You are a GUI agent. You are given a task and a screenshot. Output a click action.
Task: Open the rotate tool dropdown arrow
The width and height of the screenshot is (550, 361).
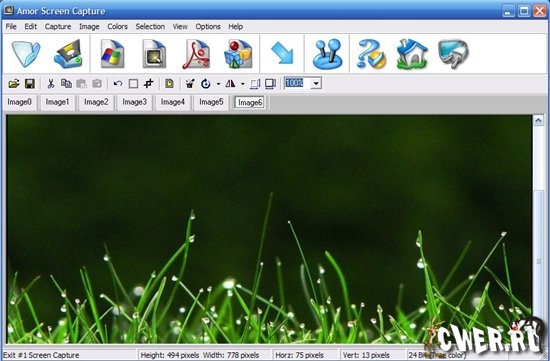click(218, 84)
